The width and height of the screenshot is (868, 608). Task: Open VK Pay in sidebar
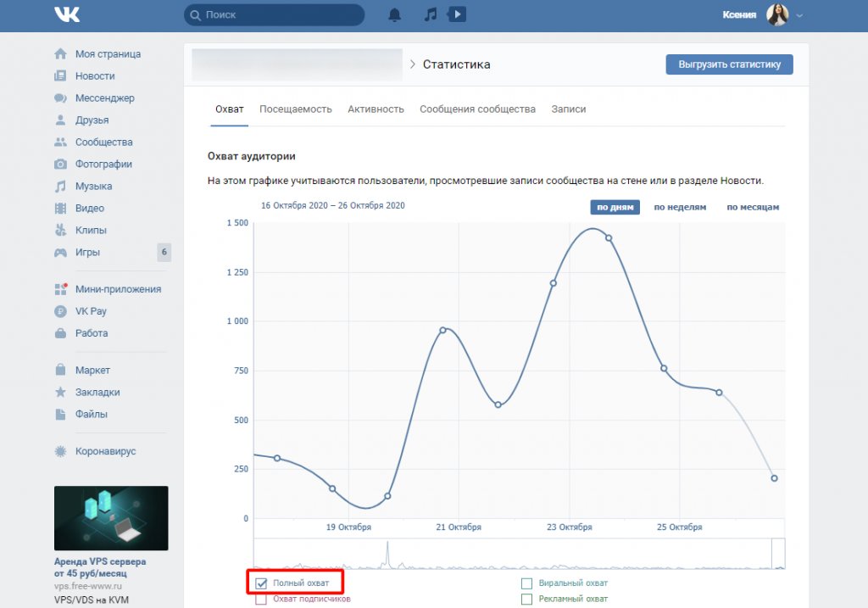click(91, 311)
